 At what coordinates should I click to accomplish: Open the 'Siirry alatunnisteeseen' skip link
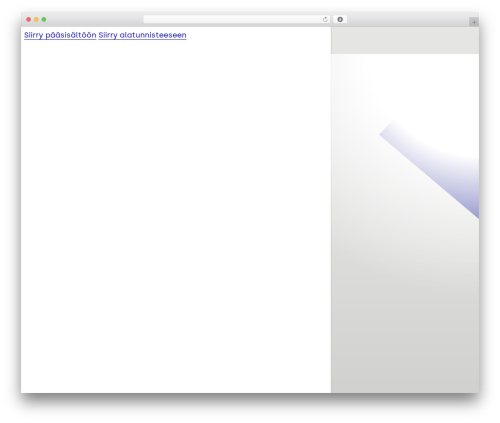tap(142, 35)
